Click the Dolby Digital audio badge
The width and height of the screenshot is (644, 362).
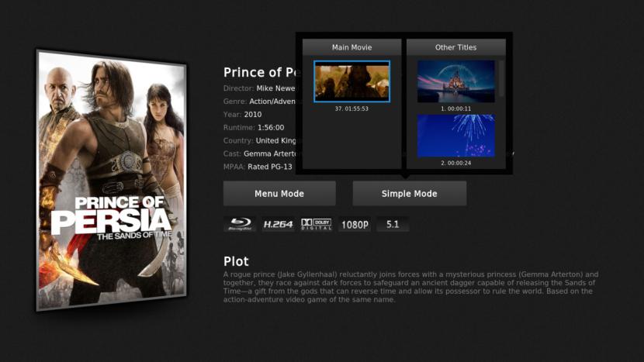pos(317,224)
